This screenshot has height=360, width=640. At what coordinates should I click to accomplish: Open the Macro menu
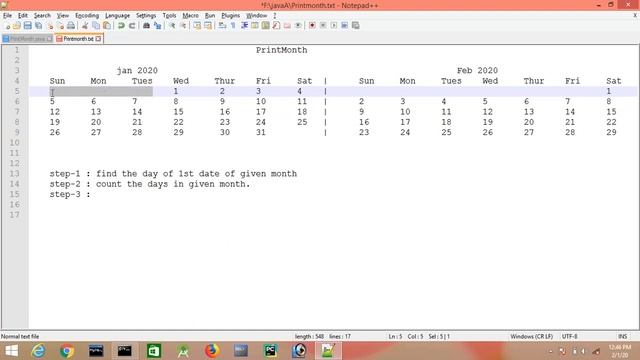point(190,16)
